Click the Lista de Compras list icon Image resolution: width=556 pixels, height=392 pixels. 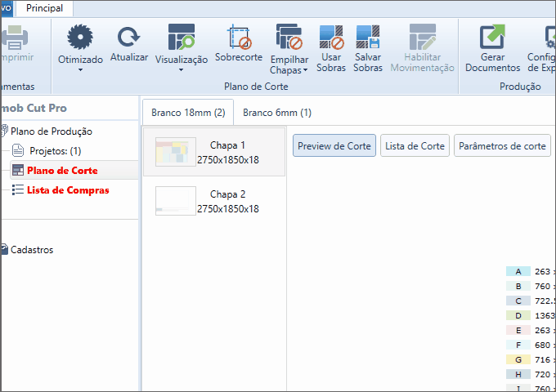pyautogui.click(x=18, y=189)
